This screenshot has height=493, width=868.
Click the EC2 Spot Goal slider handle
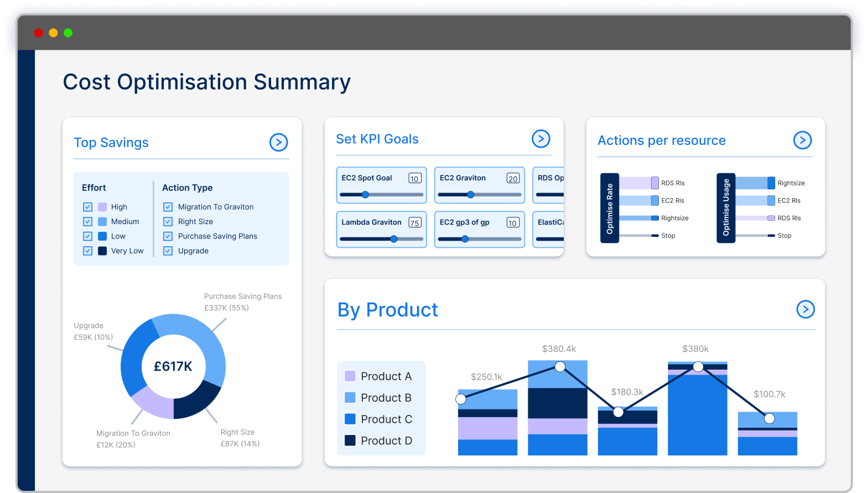click(365, 195)
